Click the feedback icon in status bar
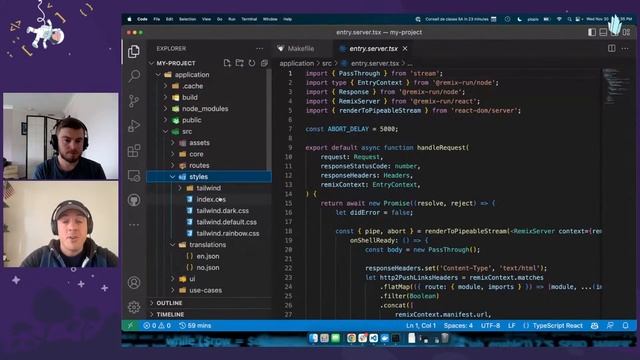 coord(610,325)
